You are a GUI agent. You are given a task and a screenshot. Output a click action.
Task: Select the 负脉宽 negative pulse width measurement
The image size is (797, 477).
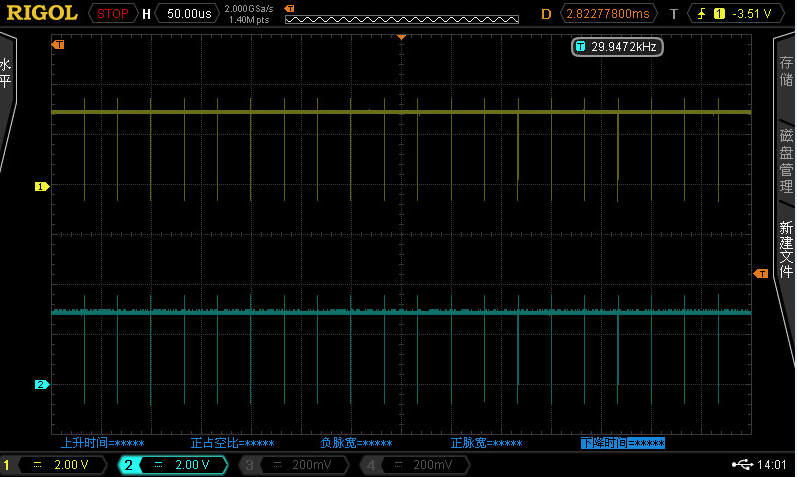356,443
